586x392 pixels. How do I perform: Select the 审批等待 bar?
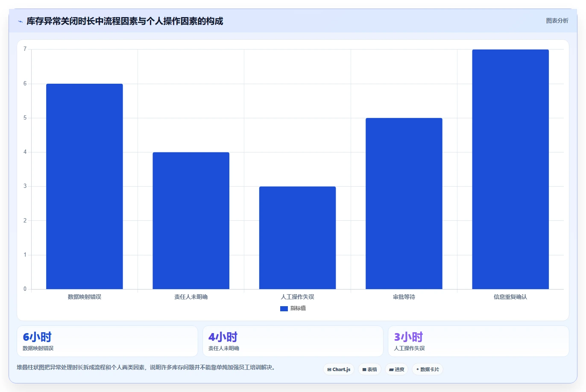click(404, 204)
